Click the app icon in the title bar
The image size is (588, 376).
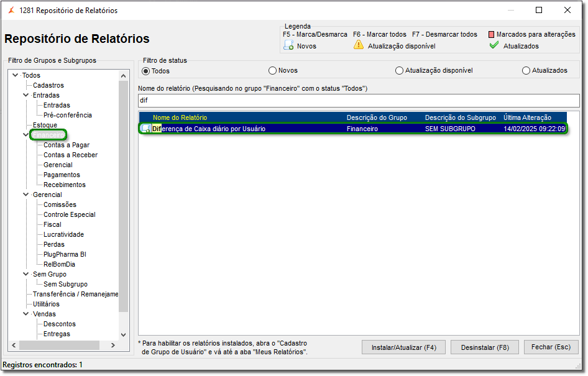(11, 10)
